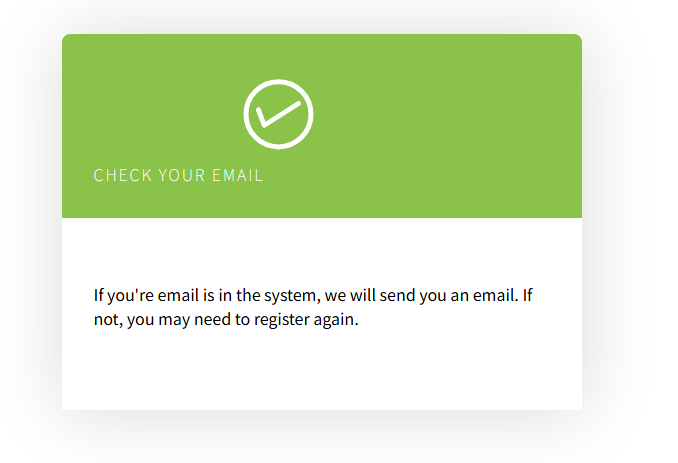
Task: Click the "need to" words in the message
Action: [222, 320]
